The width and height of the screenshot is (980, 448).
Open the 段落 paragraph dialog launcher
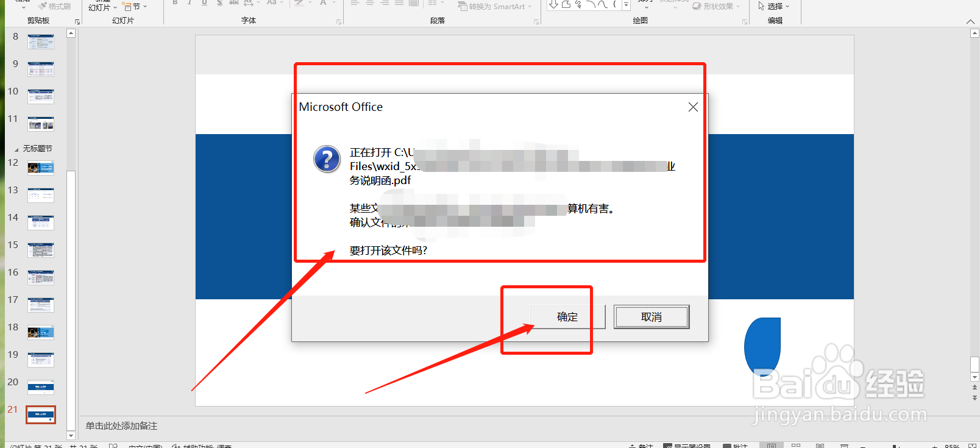click(x=536, y=21)
